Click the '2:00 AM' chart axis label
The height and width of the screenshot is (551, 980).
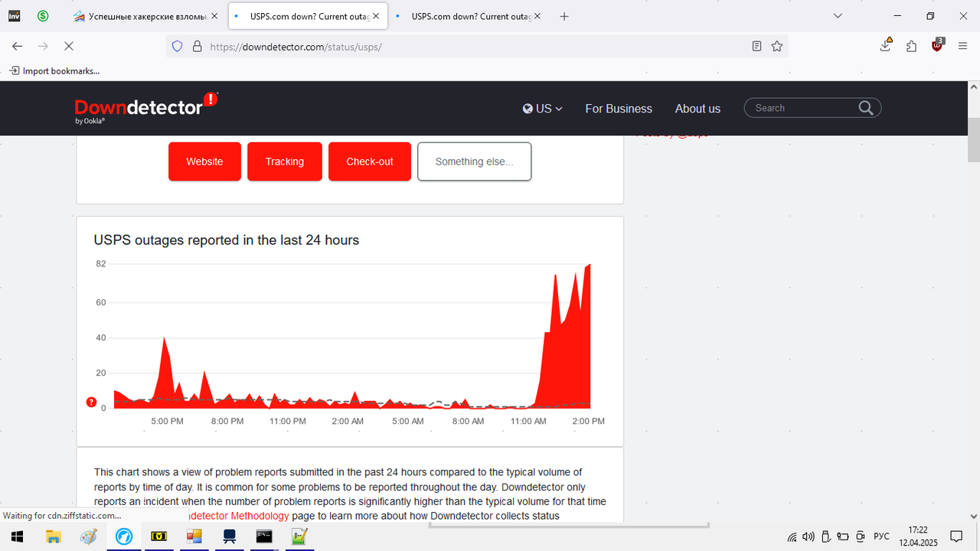348,421
